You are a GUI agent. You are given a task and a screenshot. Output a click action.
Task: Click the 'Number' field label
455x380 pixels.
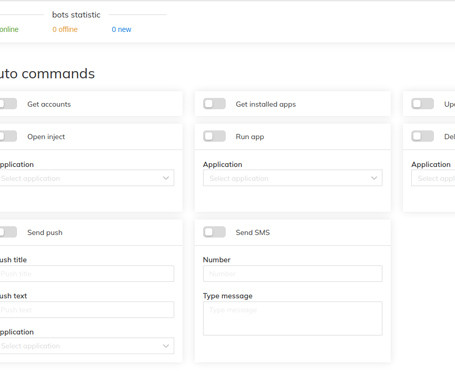click(x=217, y=260)
